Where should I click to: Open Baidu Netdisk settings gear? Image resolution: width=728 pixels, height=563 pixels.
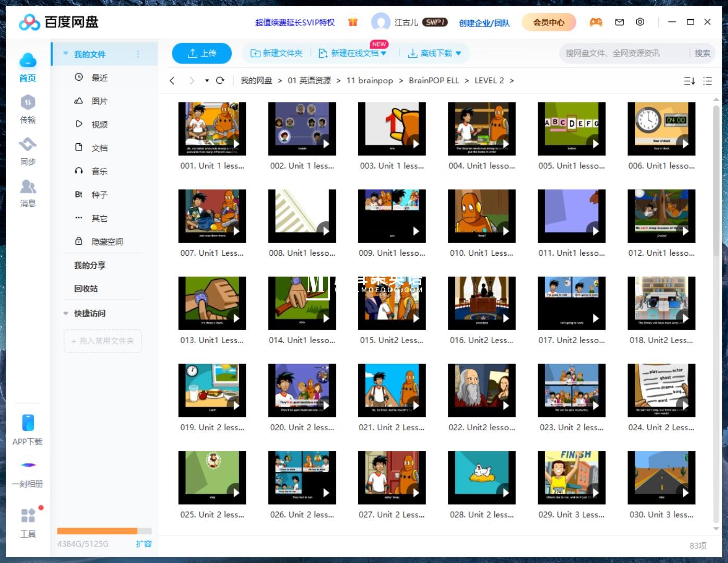click(640, 22)
